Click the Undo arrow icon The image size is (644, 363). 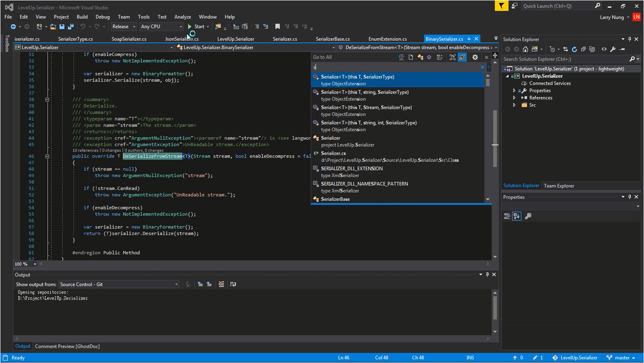[x=82, y=27]
